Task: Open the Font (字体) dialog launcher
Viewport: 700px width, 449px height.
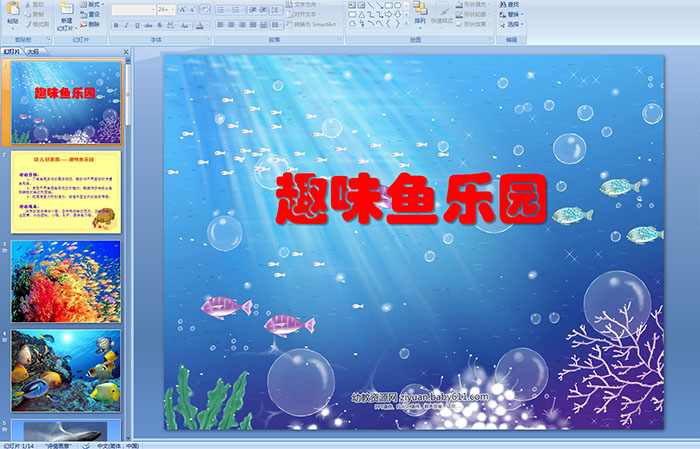Action: coord(208,40)
